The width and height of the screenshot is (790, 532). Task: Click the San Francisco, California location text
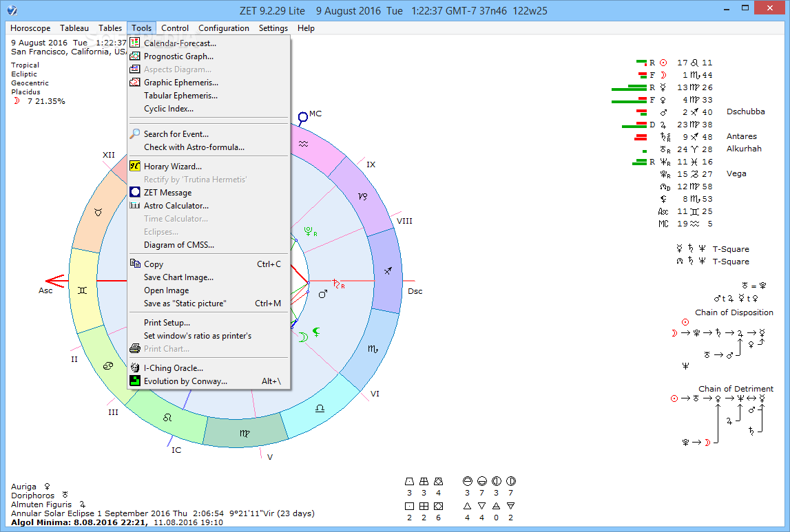68,52
